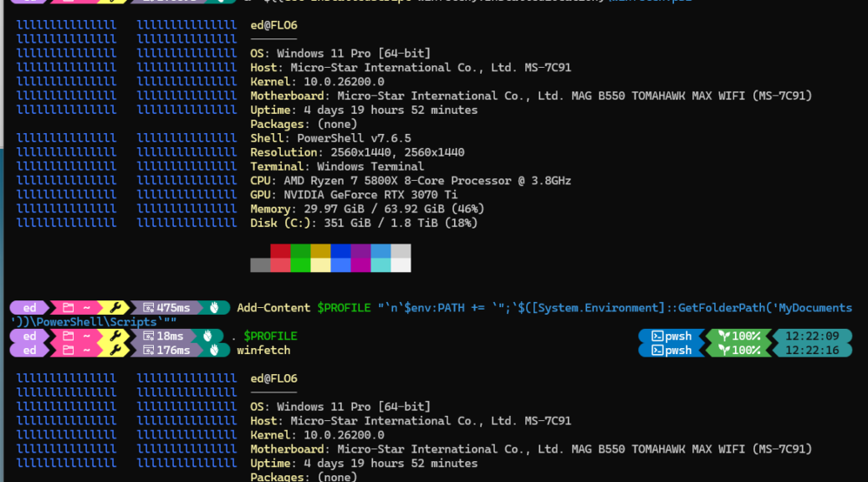
Task: Click the 12:22:16 timestamp
Action: point(812,350)
